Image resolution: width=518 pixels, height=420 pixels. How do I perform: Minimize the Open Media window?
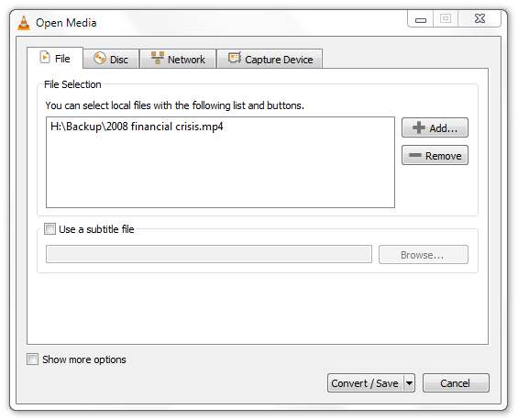click(421, 19)
